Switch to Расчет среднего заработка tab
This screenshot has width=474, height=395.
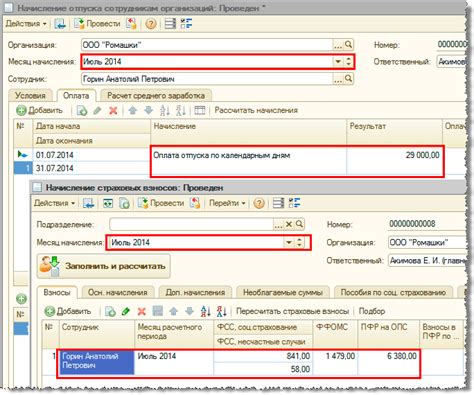pos(156,96)
